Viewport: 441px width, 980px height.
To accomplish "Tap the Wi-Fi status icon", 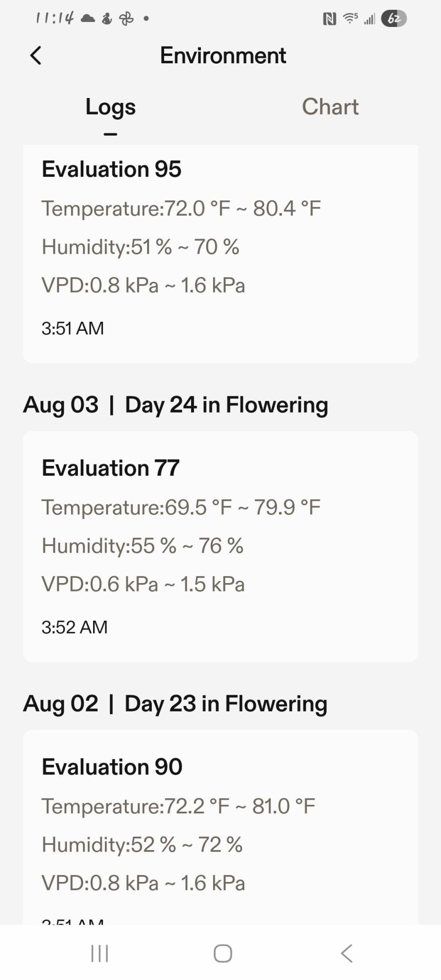I will tap(350, 19).
